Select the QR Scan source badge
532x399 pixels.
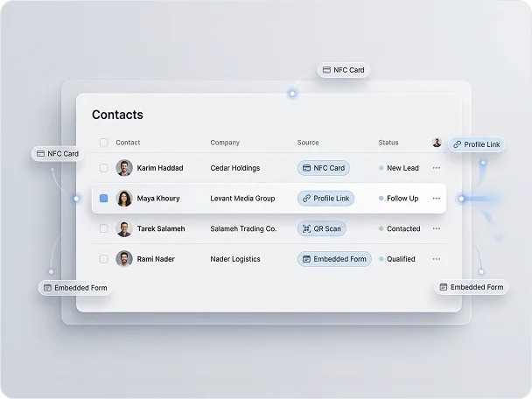tap(322, 228)
